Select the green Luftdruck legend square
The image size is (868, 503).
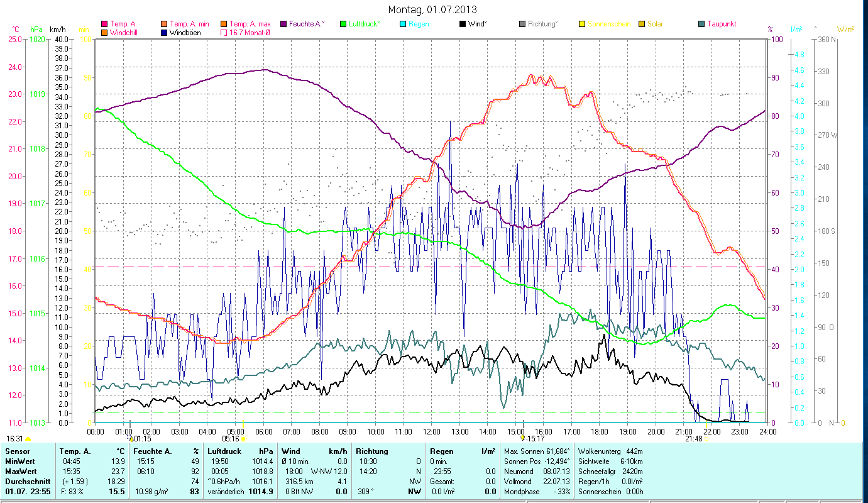343,24
